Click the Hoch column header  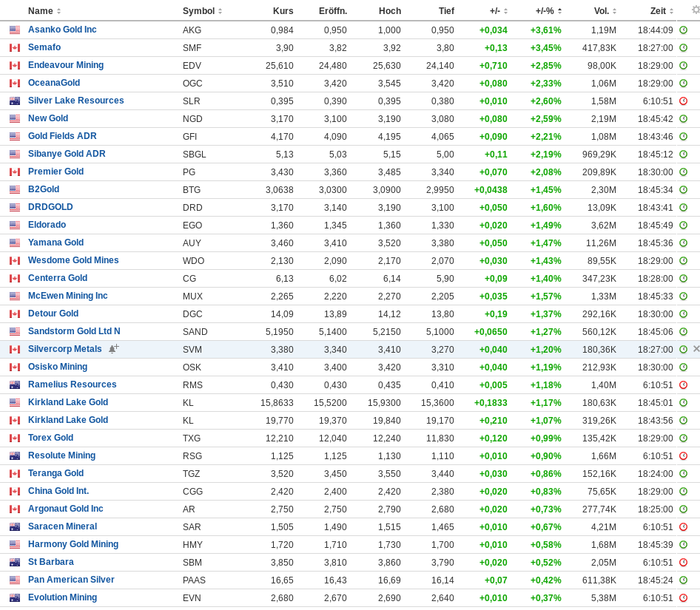pos(390,10)
